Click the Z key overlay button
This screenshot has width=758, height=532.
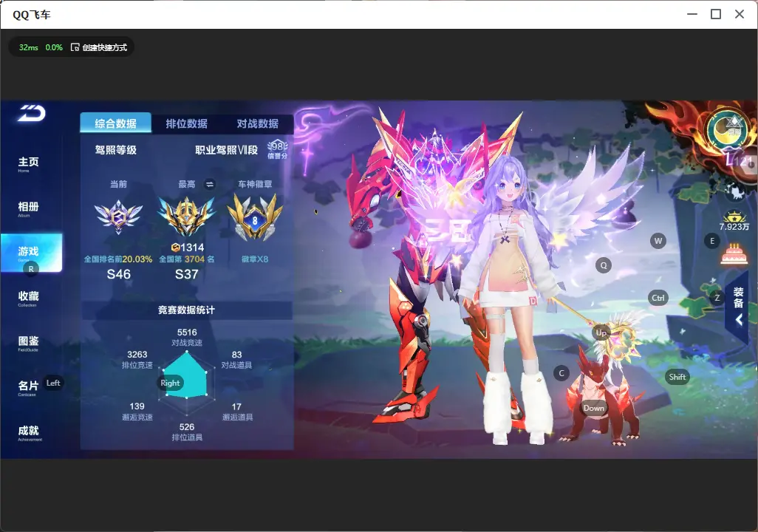tap(717, 298)
